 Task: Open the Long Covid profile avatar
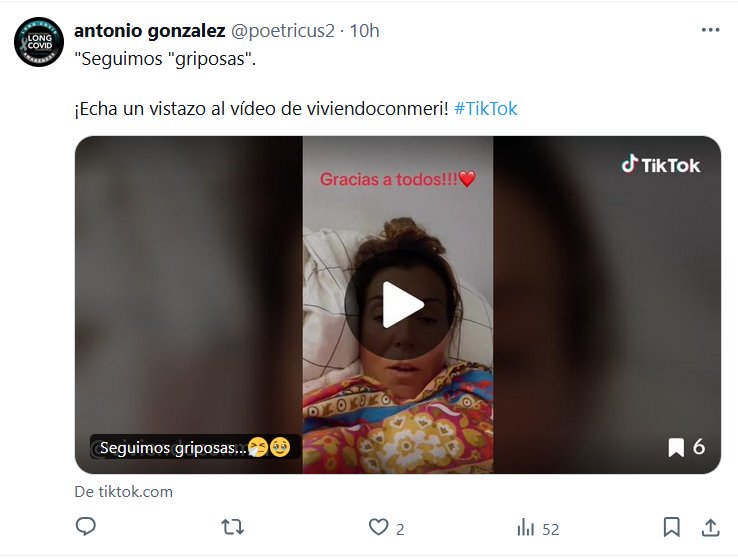click(39, 42)
